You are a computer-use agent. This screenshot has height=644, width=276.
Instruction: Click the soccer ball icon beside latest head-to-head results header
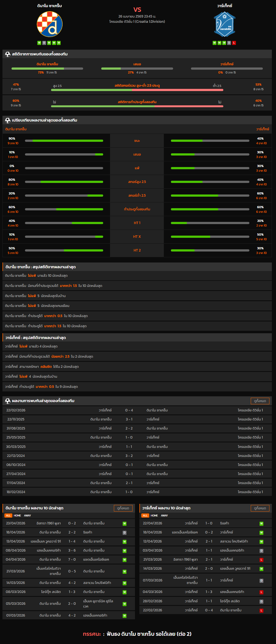click(x=8, y=401)
